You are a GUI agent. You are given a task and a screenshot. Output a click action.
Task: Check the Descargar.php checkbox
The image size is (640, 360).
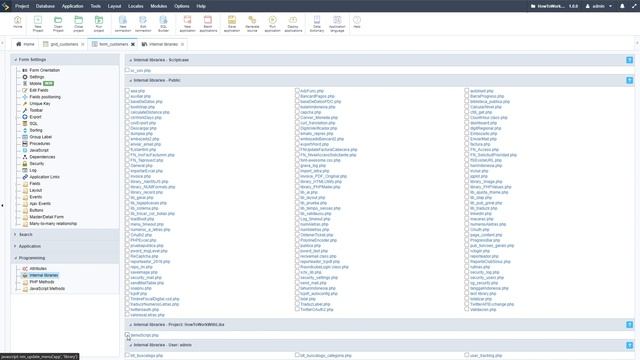(127, 128)
